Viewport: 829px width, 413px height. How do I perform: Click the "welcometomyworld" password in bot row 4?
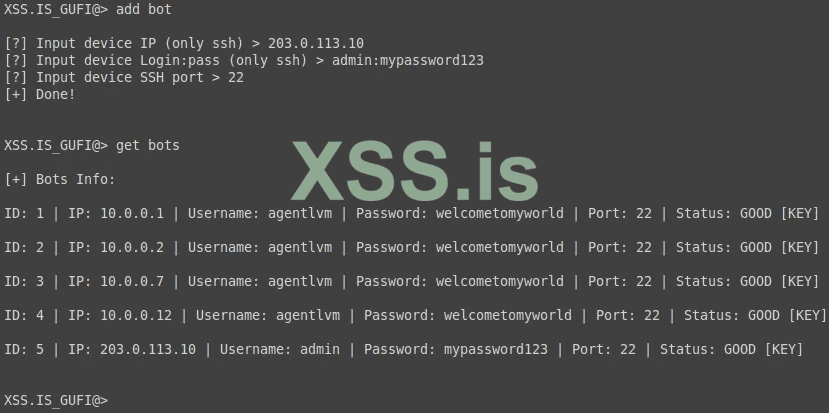pos(508,315)
